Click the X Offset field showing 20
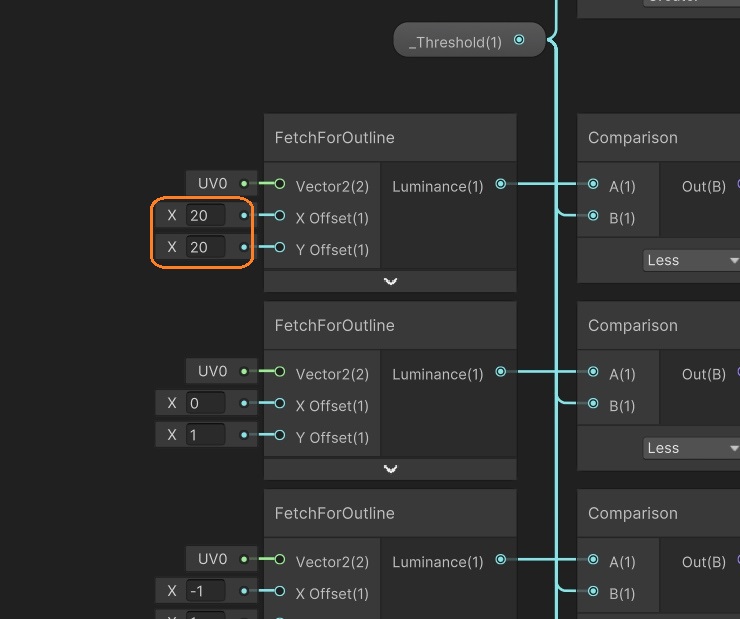The height and width of the screenshot is (619, 740). (x=205, y=215)
